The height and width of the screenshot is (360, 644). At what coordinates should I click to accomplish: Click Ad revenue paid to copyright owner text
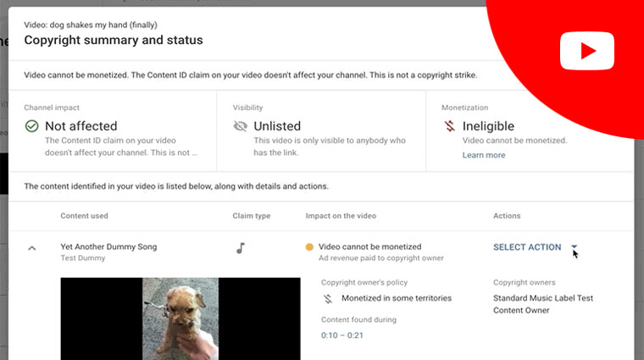click(x=380, y=258)
